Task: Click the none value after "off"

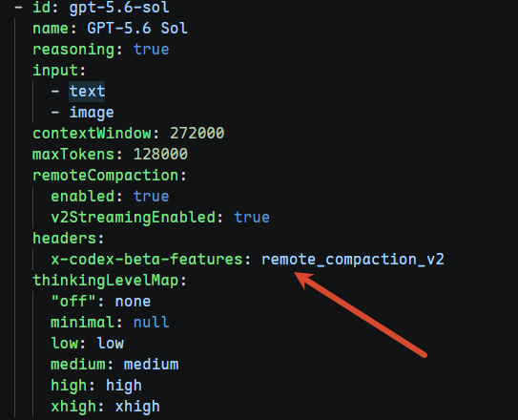Action: pyautogui.click(x=133, y=302)
